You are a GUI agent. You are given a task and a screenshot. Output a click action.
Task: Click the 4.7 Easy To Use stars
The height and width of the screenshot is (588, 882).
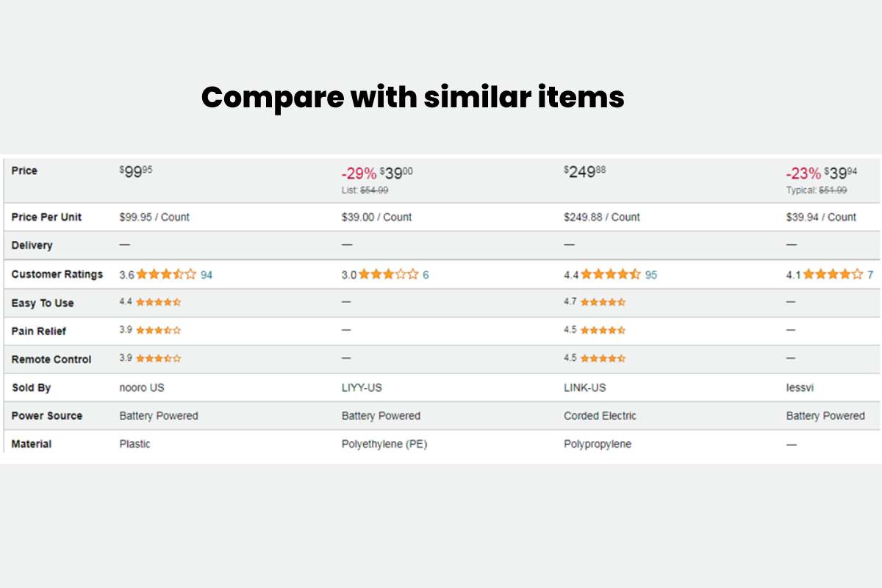603,302
